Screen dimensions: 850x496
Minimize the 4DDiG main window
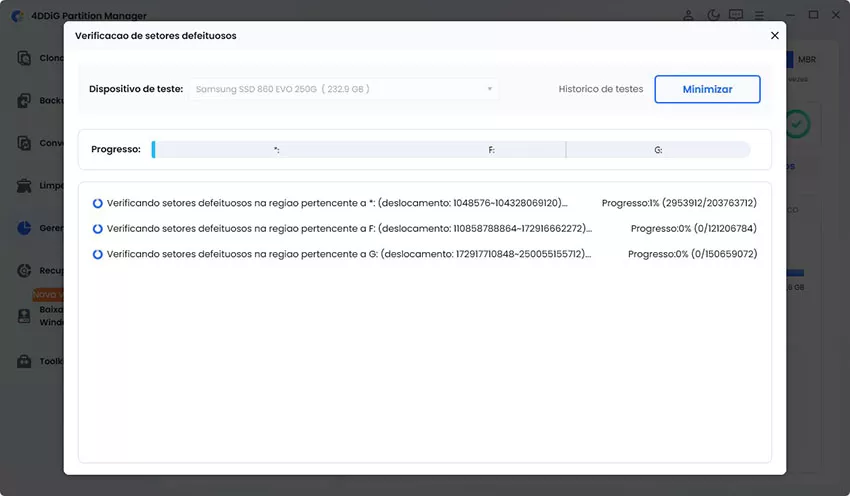point(790,15)
